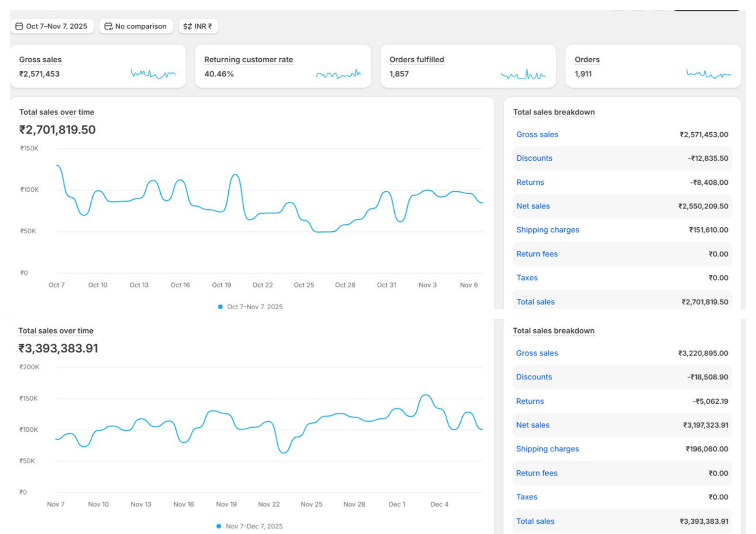756x534 pixels.
Task: Open the Returning customer rate card title
Action: coord(248,59)
